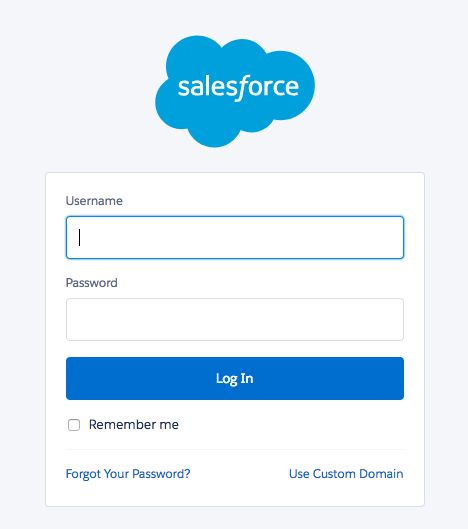Enable the Remember me option box
Screen dimensions: 468x529
[x=74, y=425]
